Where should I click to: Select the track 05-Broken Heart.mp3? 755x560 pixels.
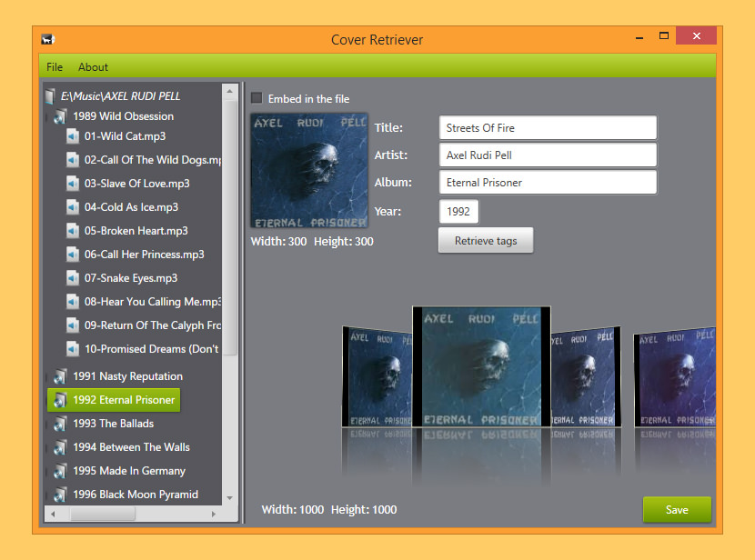click(x=136, y=230)
